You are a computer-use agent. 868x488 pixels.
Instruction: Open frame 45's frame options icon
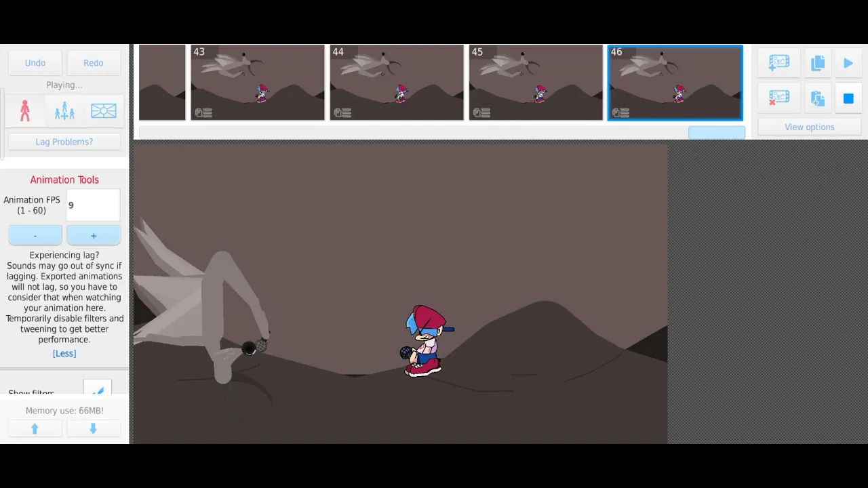click(x=481, y=113)
